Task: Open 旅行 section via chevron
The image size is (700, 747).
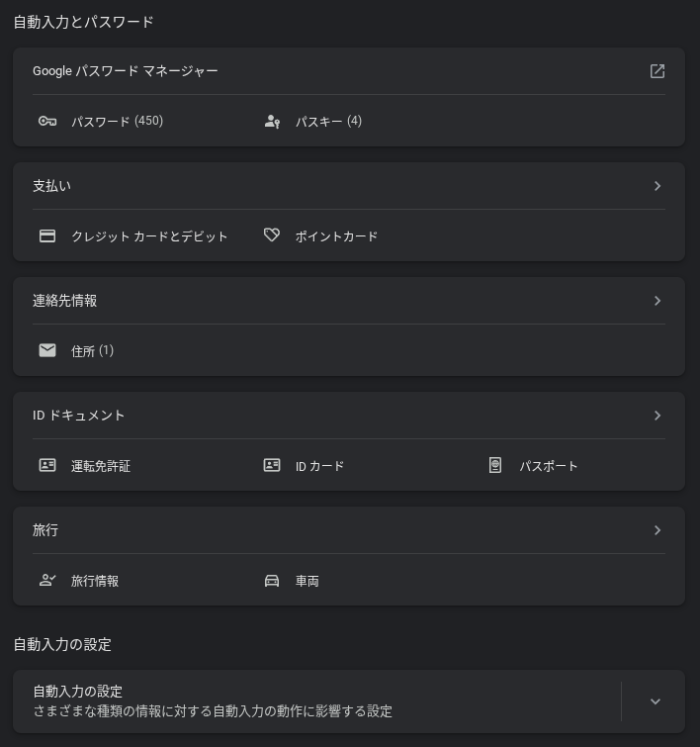Action: (x=657, y=530)
